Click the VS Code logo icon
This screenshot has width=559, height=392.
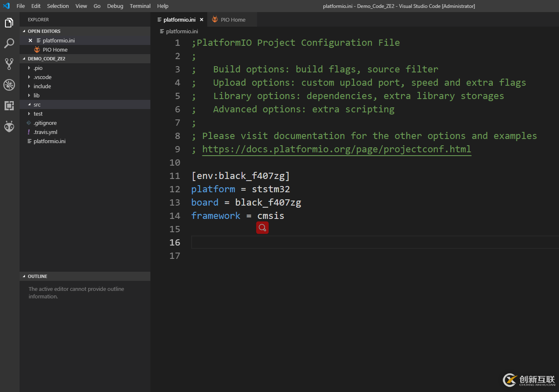tap(6, 6)
